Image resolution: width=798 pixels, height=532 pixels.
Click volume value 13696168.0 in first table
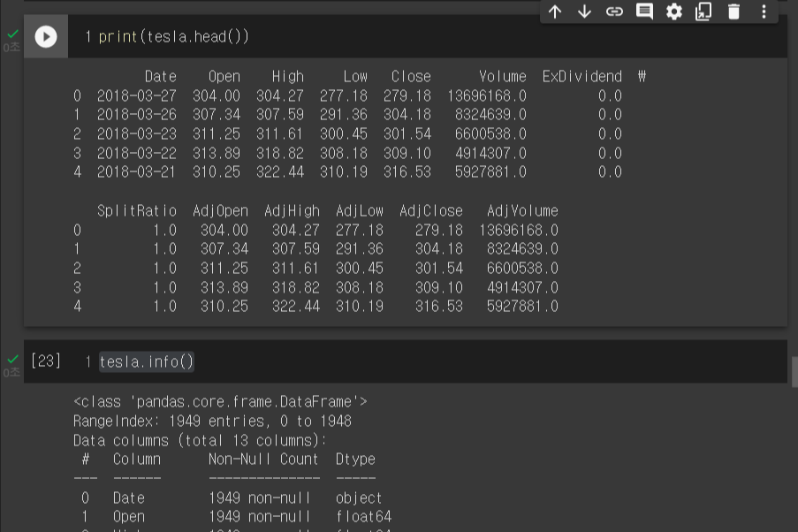[x=487, y=95]
